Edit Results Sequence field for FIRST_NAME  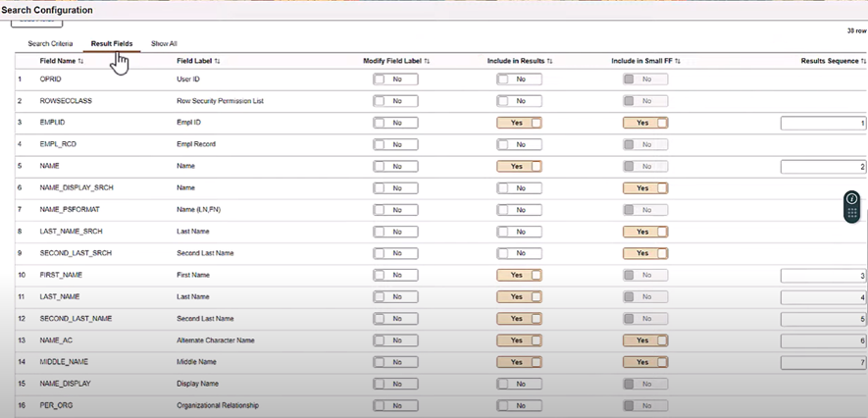tap(824, 275)
